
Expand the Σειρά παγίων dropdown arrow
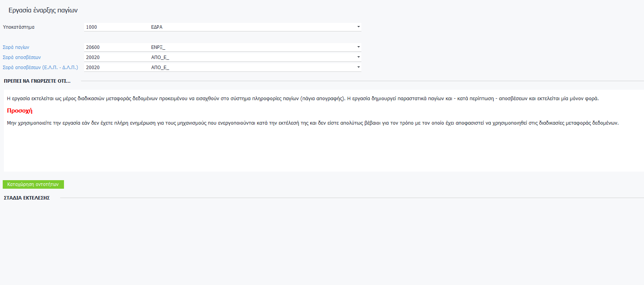[x=358, y=47]
